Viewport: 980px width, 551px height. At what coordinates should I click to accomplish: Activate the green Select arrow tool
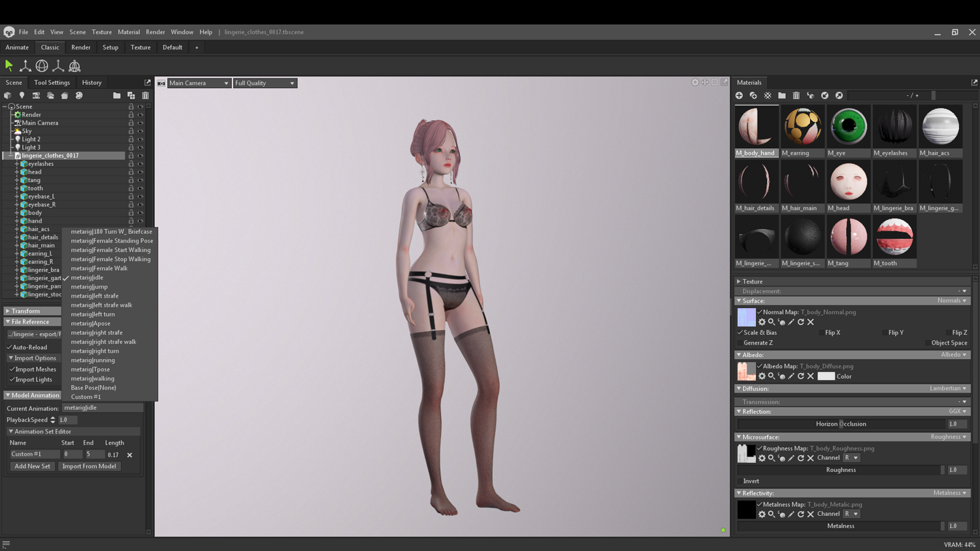[9, 65]
